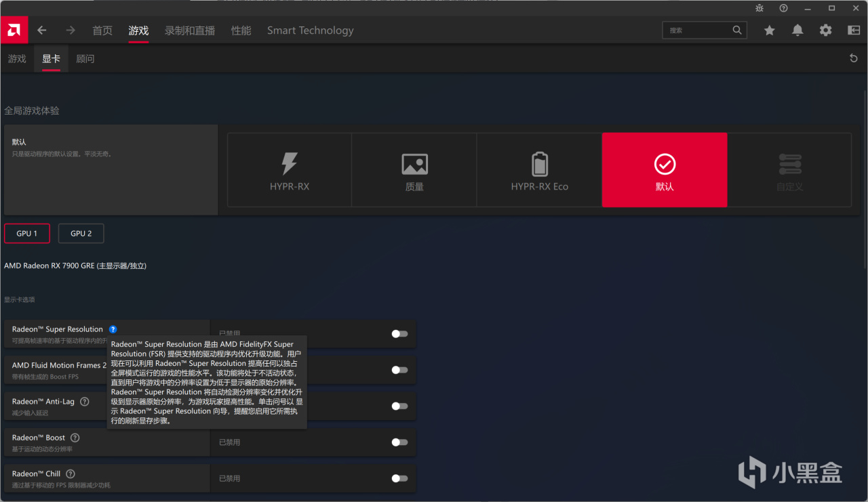
Task: Click Radeon Chill help icon
Action: [x=71, y=474]
